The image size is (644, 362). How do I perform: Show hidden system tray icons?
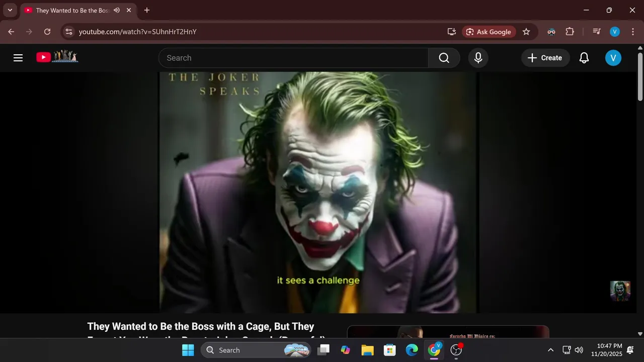click(550, 350)
